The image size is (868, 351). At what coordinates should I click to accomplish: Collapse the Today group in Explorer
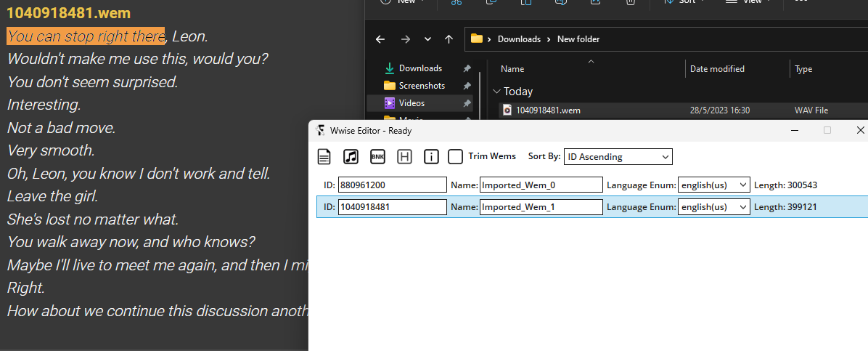[496, 92]
